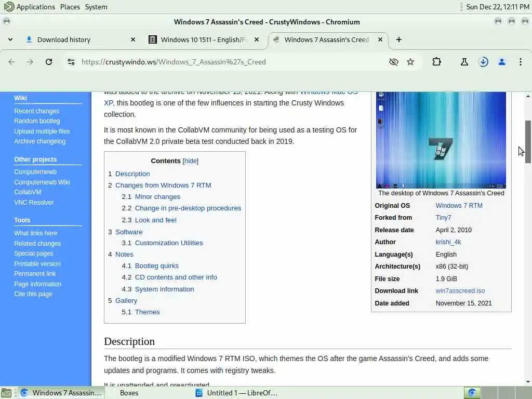Go to Change in pre-desktop procedures
Screen dimensions: 532x399
tap(188, 208)
